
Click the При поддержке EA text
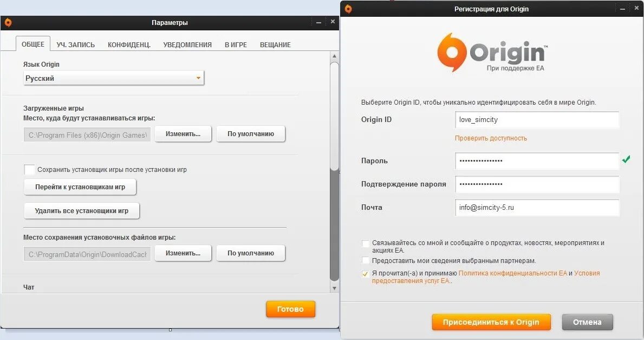point(516,68)
